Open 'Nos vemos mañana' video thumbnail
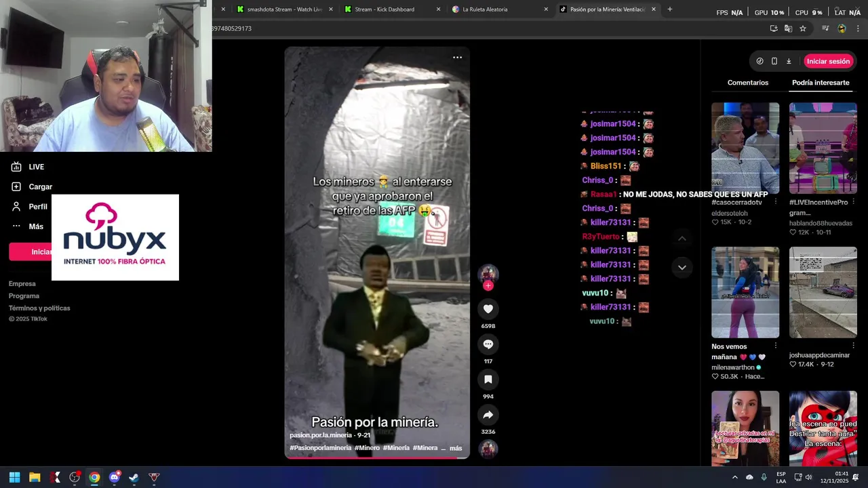This screenshot has height=488, width=868. (x=745, y=292)
